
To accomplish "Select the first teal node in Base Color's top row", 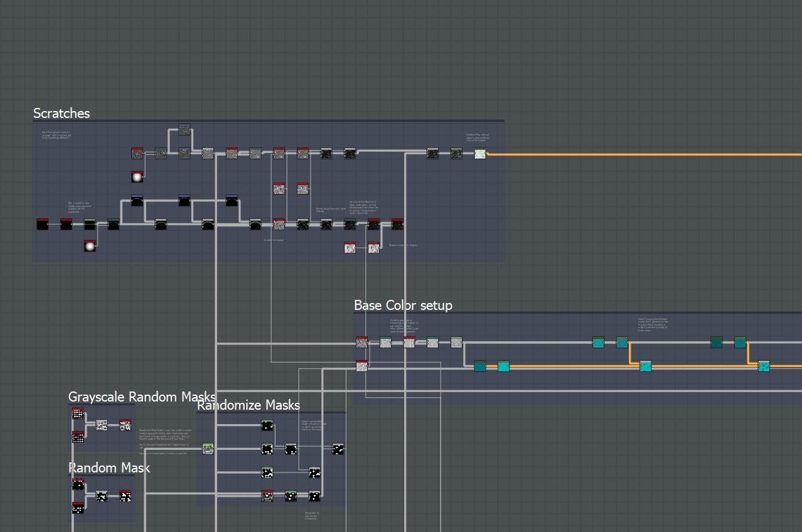I will (x=598, y=343).
